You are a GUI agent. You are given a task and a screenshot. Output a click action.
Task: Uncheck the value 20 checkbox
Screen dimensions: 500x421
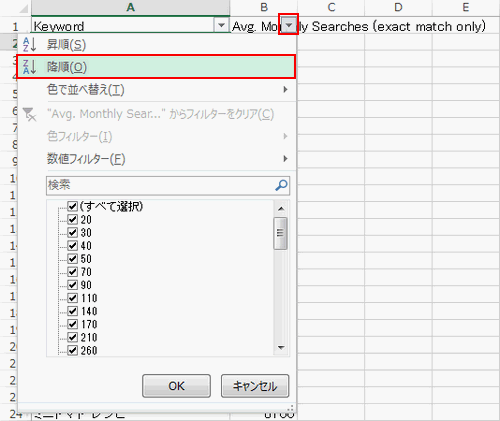coord(72,219)
